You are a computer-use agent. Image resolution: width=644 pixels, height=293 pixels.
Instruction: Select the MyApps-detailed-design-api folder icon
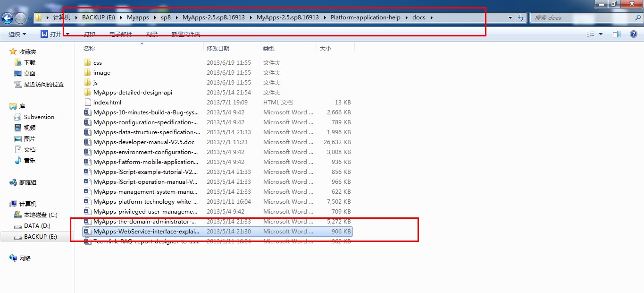click(87, 92)
